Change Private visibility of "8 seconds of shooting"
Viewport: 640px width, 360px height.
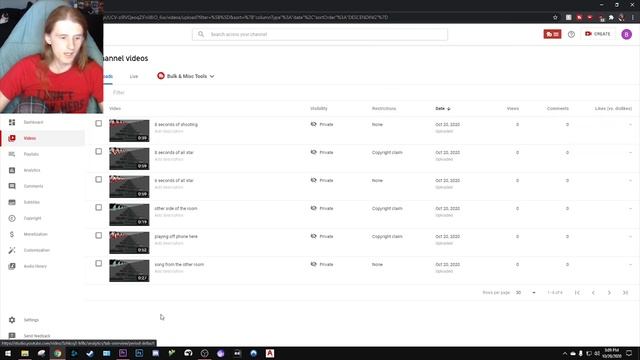[322, 124]
